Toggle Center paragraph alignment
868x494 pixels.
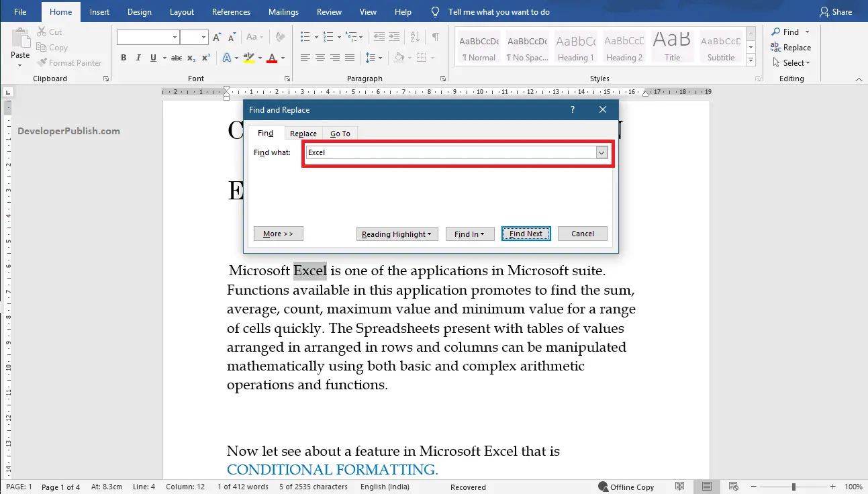coord(320,58)
